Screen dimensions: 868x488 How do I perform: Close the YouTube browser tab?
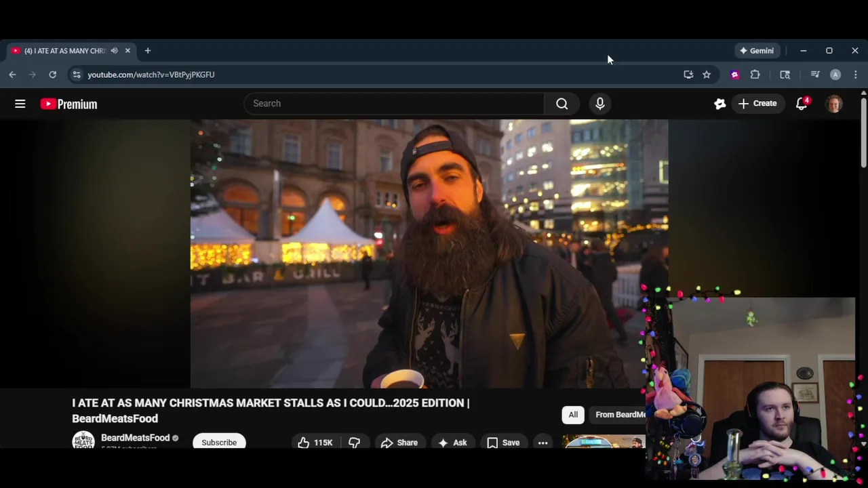(127, 51)
